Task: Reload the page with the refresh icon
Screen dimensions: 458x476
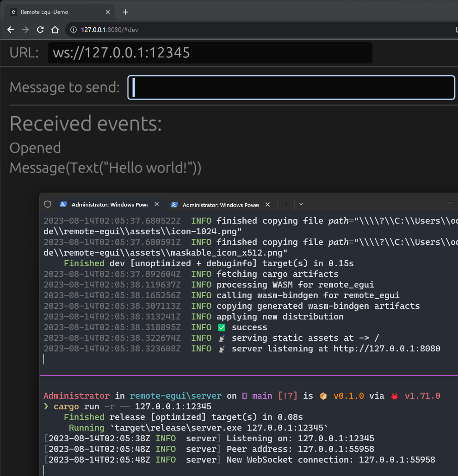Action: tap(40, 30)
